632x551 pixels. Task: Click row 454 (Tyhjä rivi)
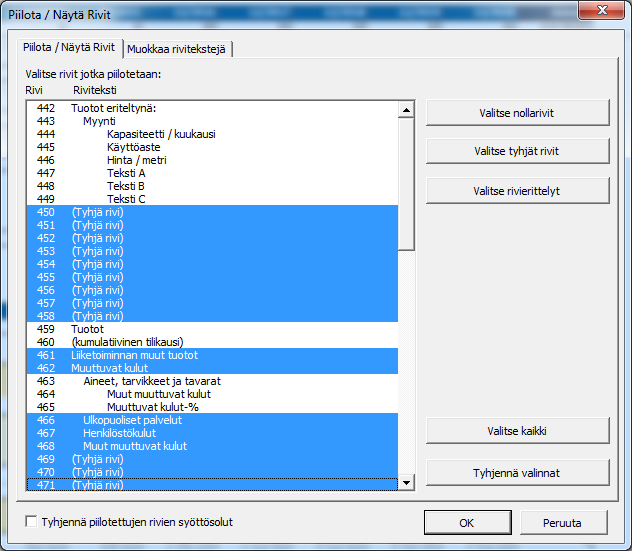click(x=212, y=264)
